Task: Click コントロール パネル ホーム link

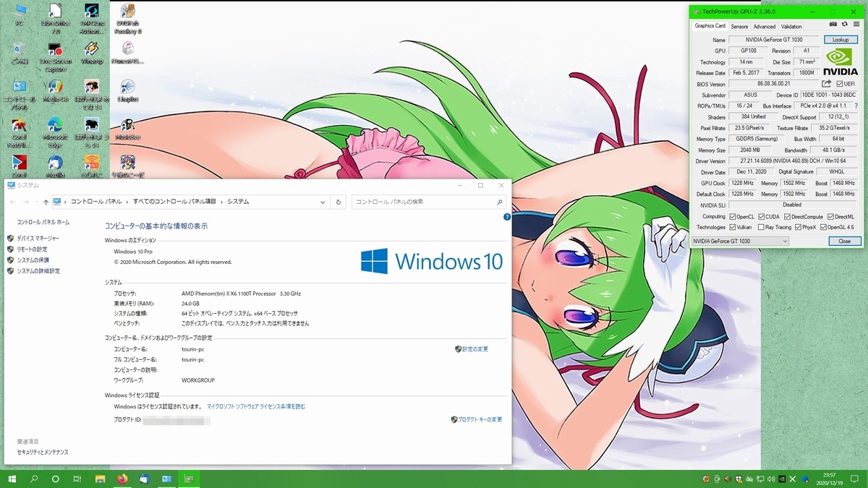Action: pos(43,222)
